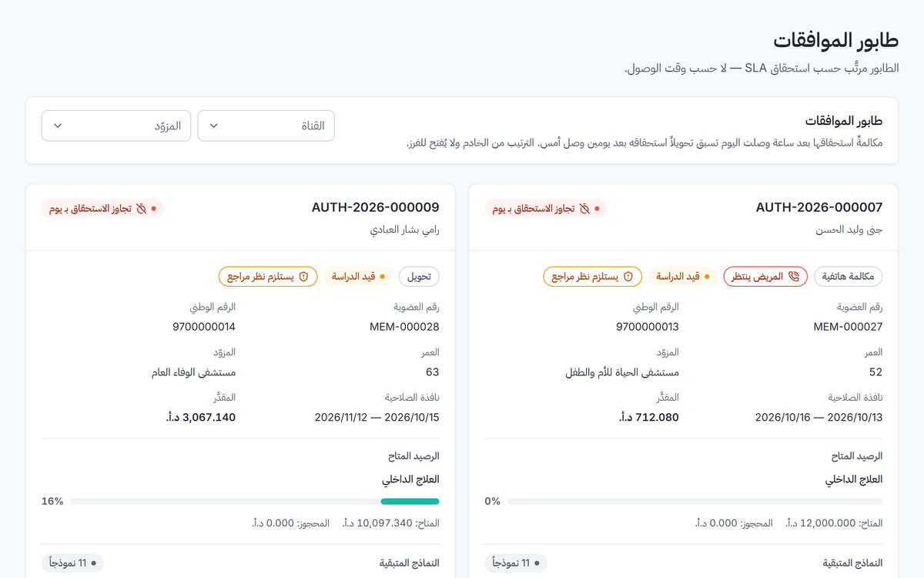This screenshot has width=924, height=578.
Task: Click the phone icon in المريض ينتظر badge
Action: tap(795, 276)
